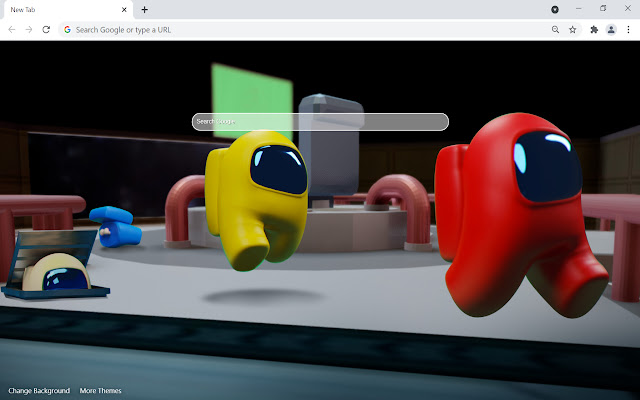This screenshot has width=640, height=400.
Task: Click the zoom magnifier icon in address bar
Action: pos(555,30)
